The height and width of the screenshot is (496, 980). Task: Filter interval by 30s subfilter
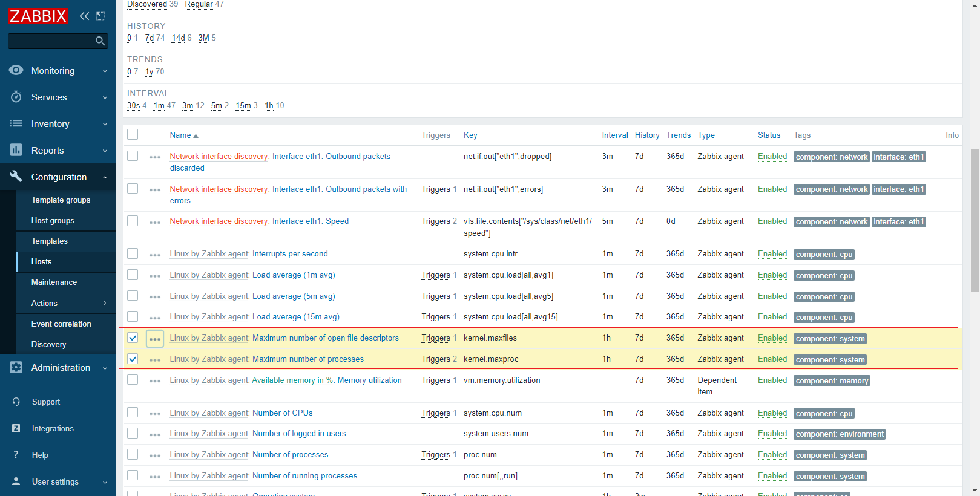(x=133, y=105)
